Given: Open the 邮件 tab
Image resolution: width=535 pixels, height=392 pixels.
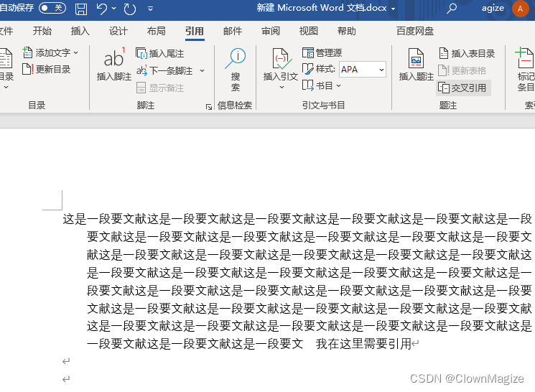Looking at the screenshot, I should (x=233, y=31).
